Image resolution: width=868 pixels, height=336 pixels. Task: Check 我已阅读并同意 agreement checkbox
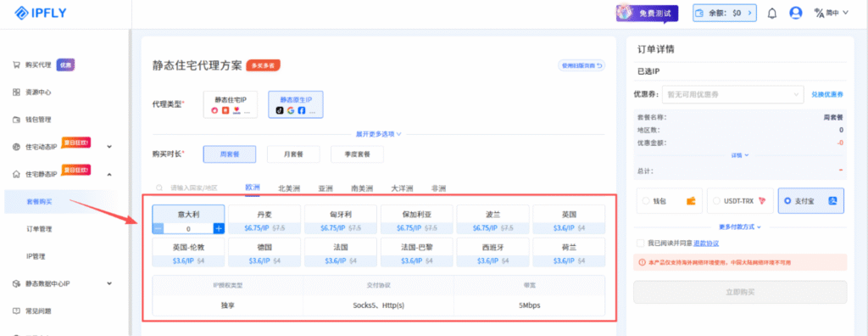(641, 243)
